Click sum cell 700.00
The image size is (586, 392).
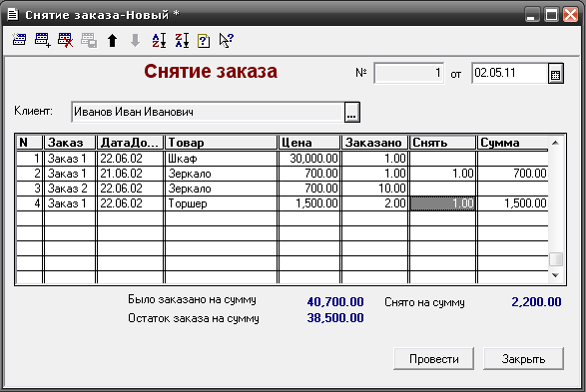pos(513,174)
